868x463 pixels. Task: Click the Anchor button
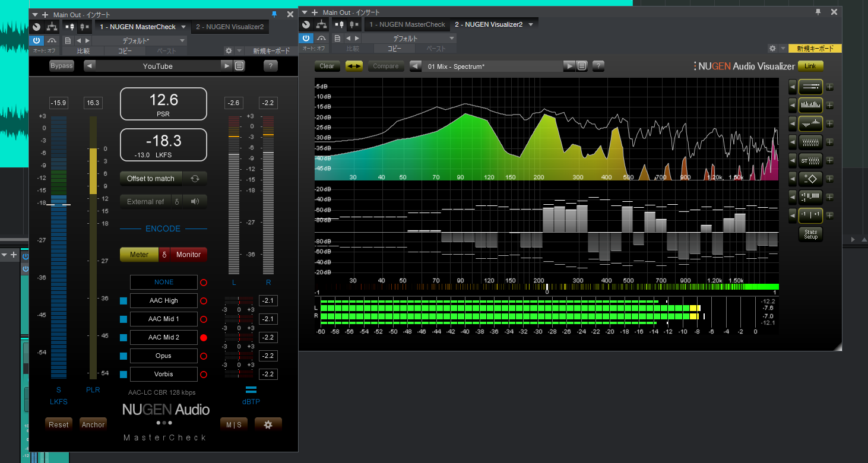[x=93, y=424]
